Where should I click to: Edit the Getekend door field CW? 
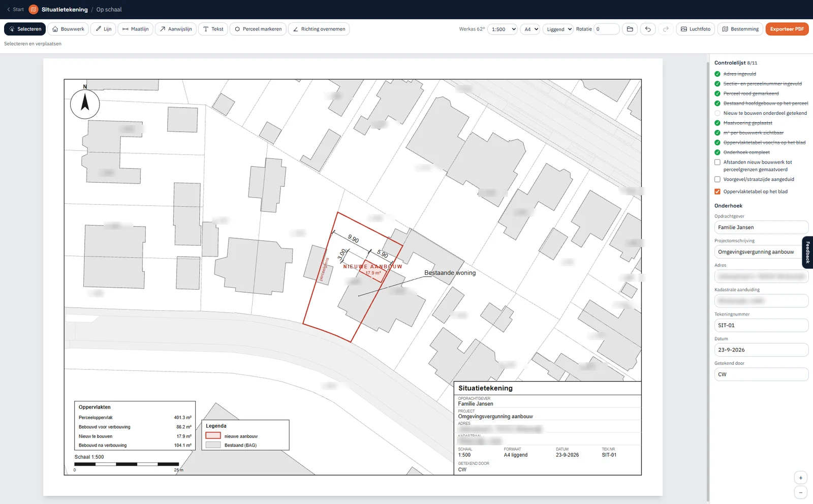coord(761,374)
